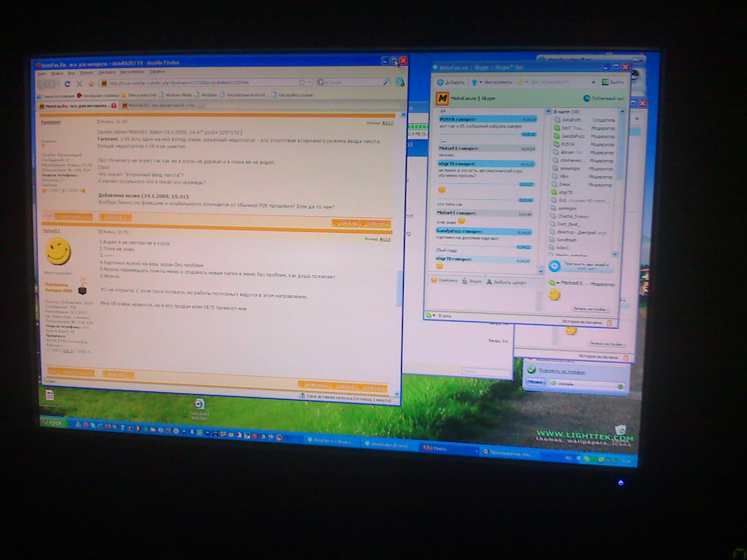747x560 pixels.
Task: Open MotorE1 status dropdown in Skype chat
Action: (x=557, y=283)
